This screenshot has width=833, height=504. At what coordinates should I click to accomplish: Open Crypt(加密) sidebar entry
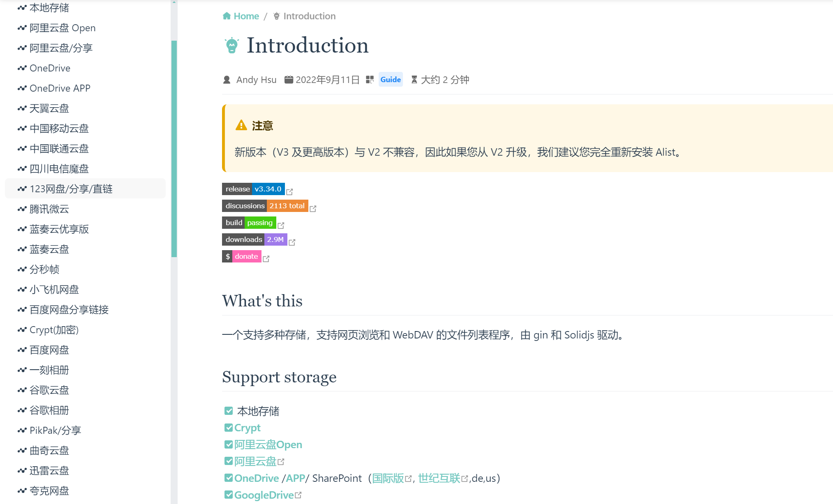pos(54,330)
